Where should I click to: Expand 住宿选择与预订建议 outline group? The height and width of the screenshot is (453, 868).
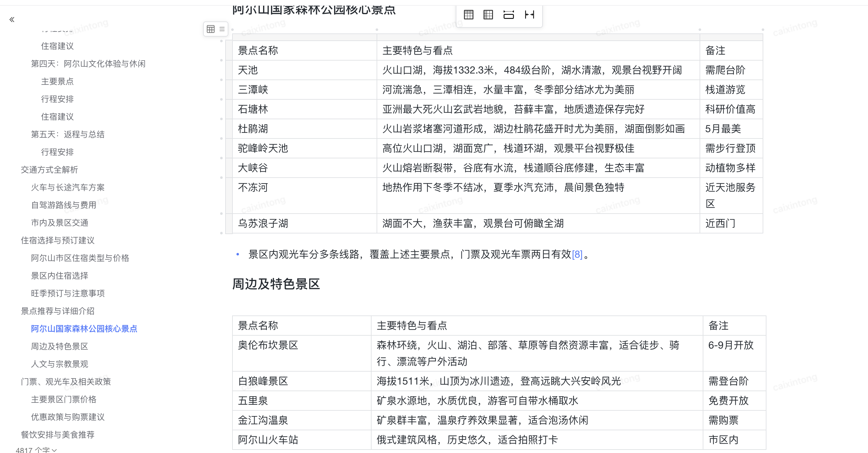(x=58, y=240)
